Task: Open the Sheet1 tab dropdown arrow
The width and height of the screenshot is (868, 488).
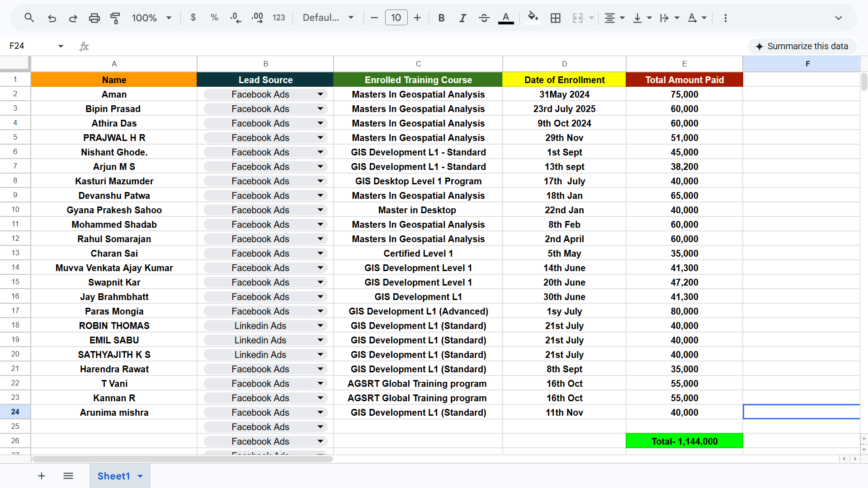Action: pos(140,476)
